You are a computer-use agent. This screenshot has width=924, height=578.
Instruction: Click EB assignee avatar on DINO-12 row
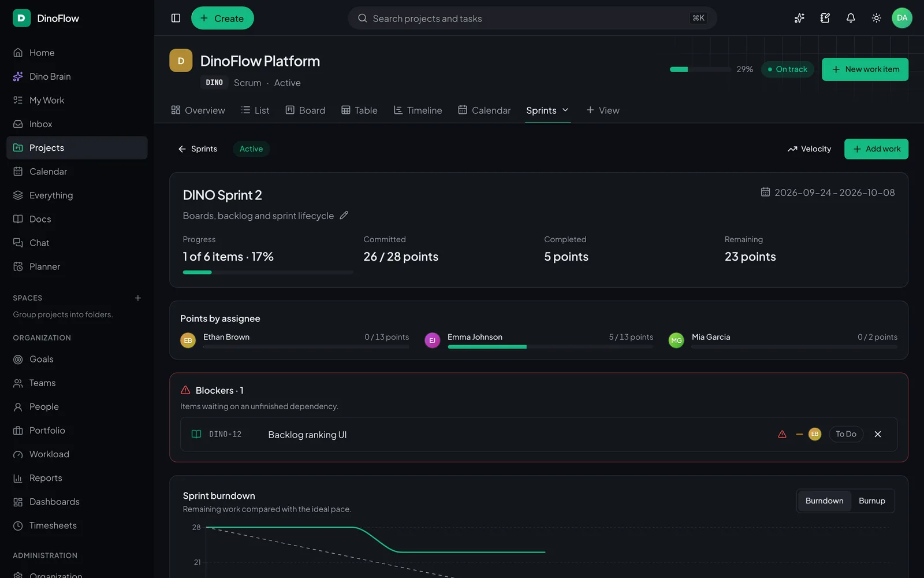click(x=815, y=434)
